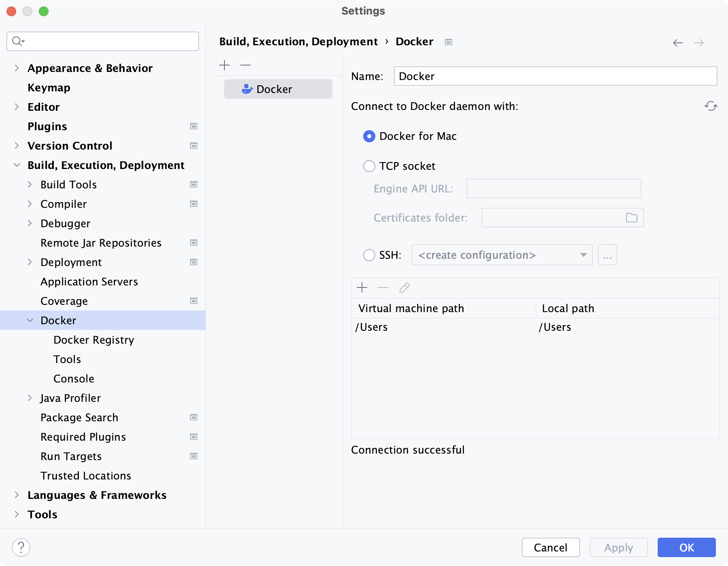Navigate back using the arrow icon

678,42
